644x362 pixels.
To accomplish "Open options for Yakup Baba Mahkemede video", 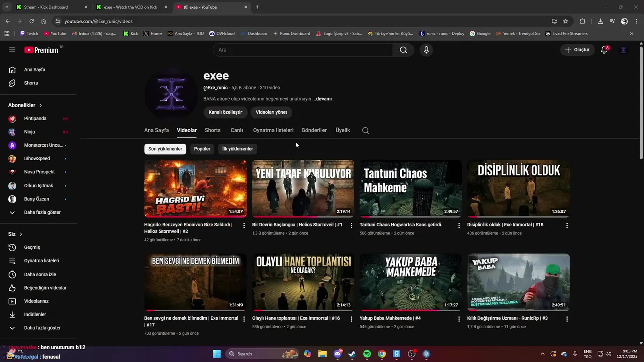I will (459, 319).
